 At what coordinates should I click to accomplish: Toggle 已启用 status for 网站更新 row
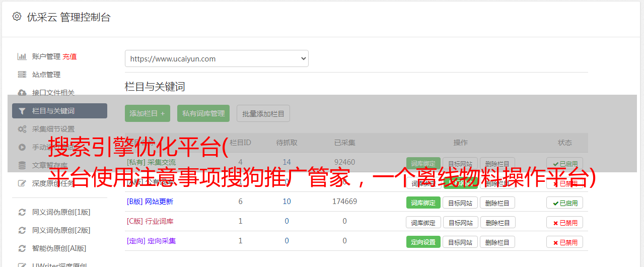pyautogui.click(x=564, y=203)
